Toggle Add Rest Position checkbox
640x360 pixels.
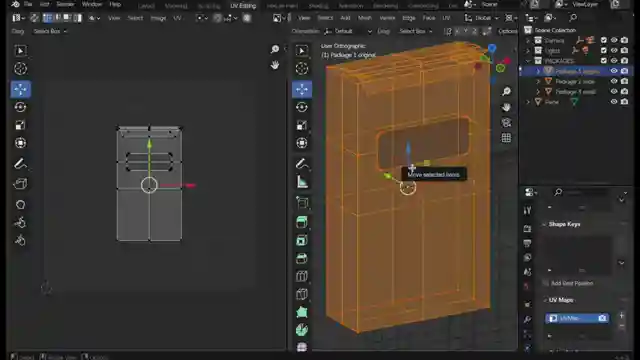[546, 283]
